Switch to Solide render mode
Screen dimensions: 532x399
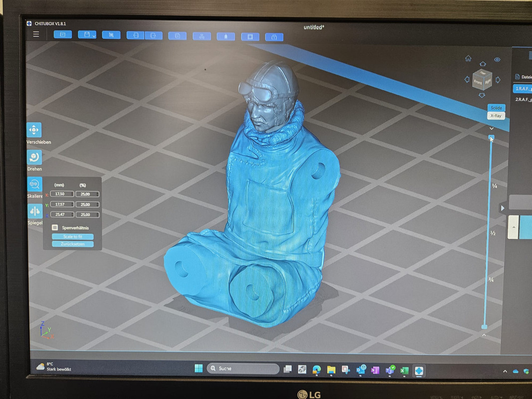pyautogui.click(x=496, y=108)
